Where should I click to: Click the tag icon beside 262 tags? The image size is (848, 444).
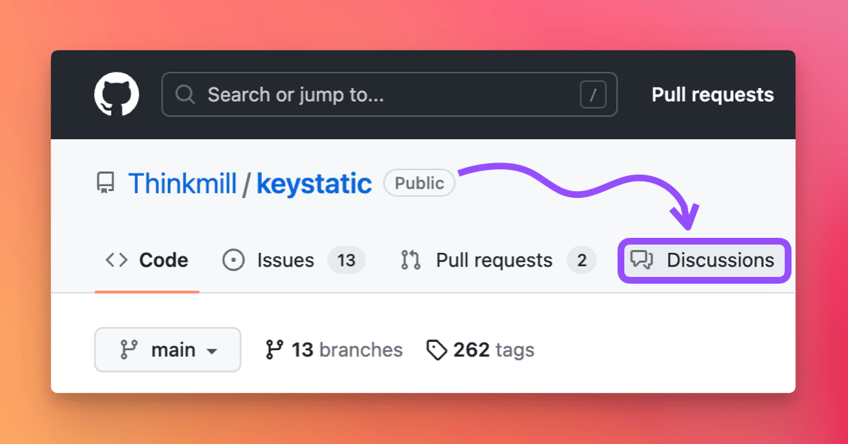click(x=436, y=350)
